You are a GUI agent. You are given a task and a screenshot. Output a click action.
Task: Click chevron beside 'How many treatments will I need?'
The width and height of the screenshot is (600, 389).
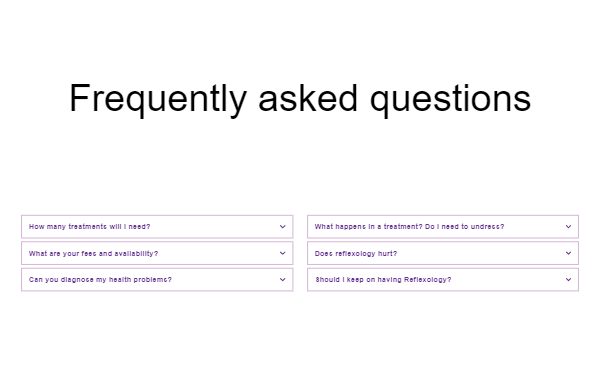(x=282, y=226)
